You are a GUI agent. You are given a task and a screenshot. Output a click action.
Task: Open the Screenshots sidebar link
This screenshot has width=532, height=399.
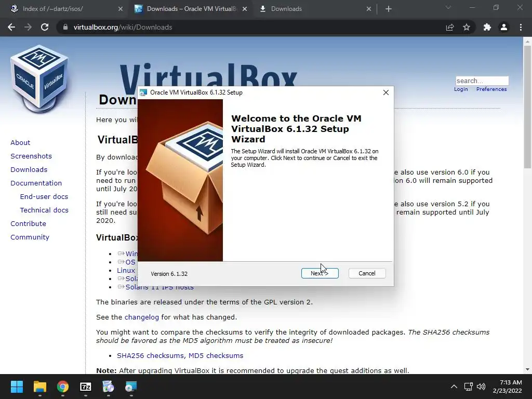coord(31,156)
